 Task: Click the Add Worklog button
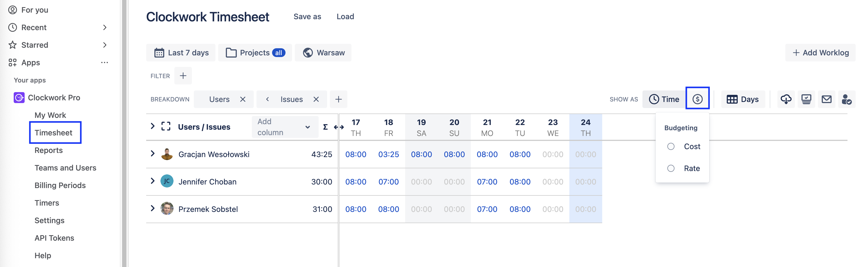pos(820,53)
